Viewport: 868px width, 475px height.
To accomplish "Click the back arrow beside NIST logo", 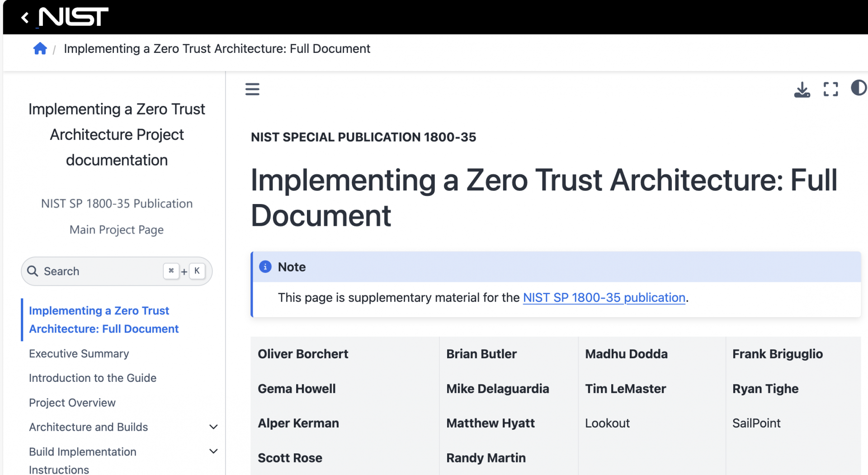I will click(25, 18).
